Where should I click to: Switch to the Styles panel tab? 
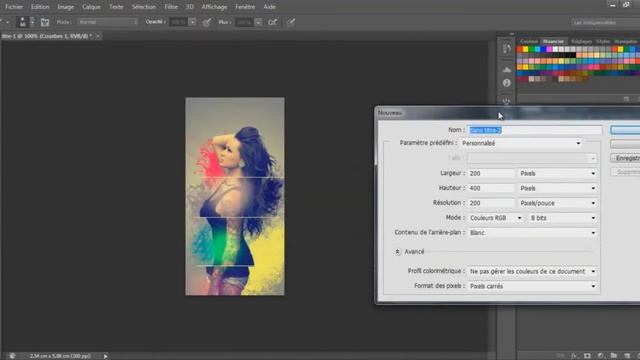pyautogui.click(x=603, y=42)
